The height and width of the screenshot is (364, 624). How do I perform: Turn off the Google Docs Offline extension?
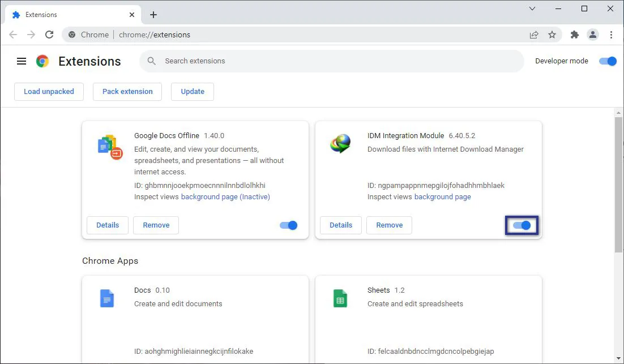pos(288,225)
